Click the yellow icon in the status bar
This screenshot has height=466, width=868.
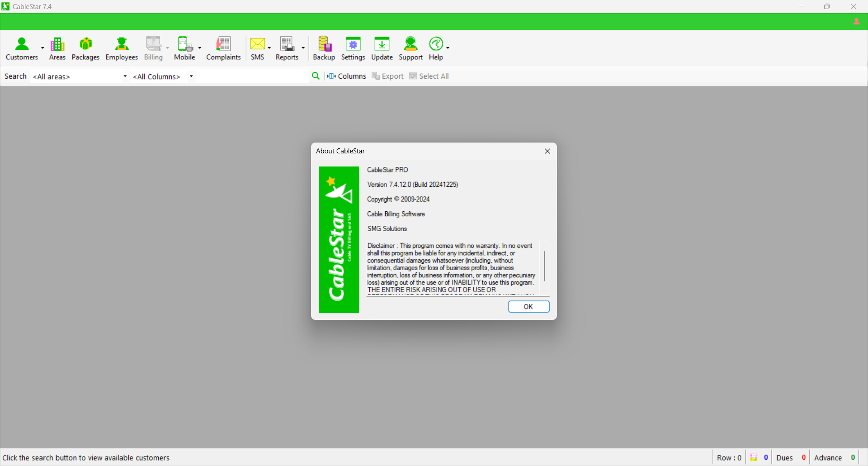pos(754,458)
